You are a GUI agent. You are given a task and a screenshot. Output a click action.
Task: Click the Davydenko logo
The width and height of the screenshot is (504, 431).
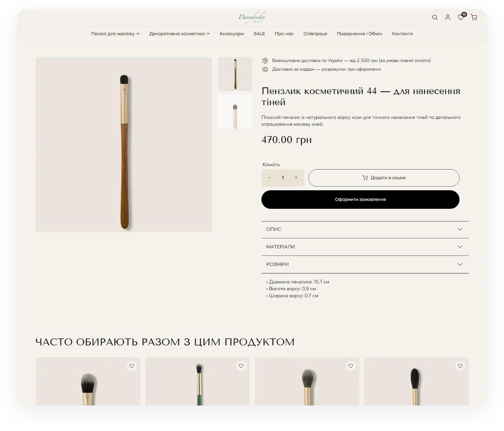click(252, 17)
